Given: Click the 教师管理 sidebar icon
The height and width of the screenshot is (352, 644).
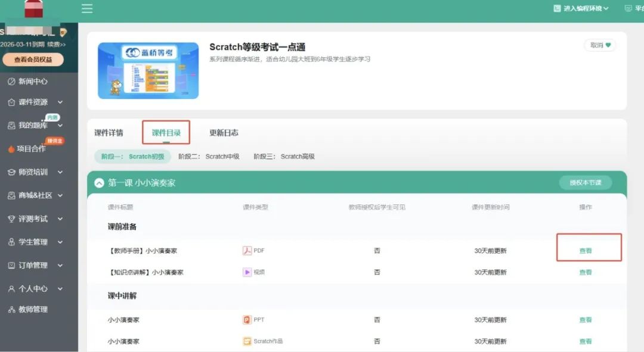Looking at the screenshot, I should coord(11,309).
